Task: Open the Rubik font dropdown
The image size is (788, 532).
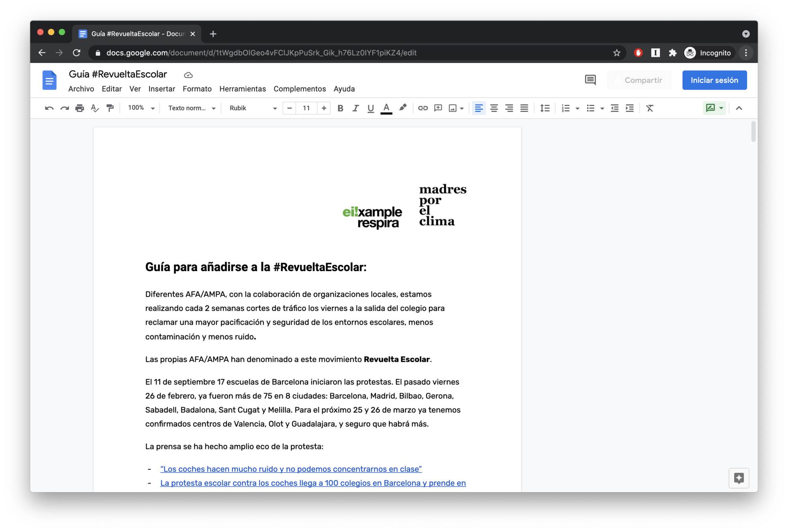Action: [x=253, y=108]
